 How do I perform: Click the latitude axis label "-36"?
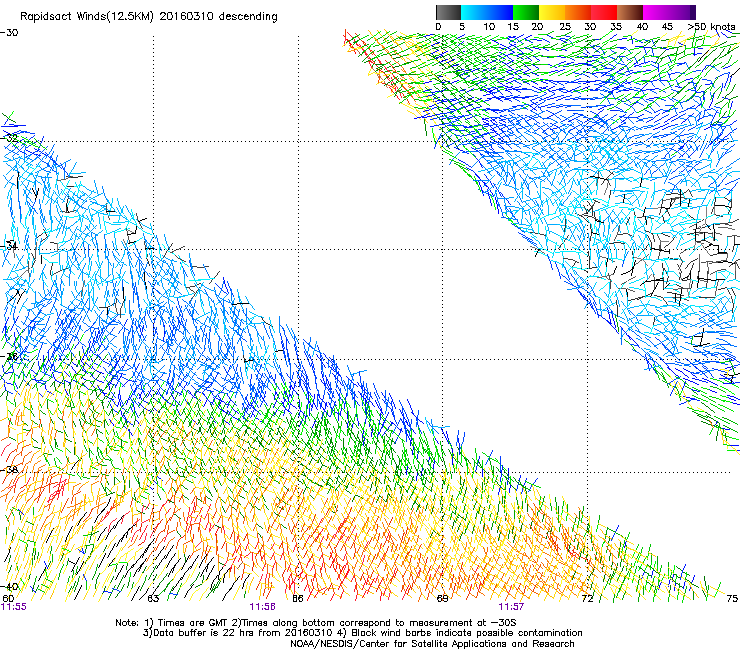click(9, 356)
